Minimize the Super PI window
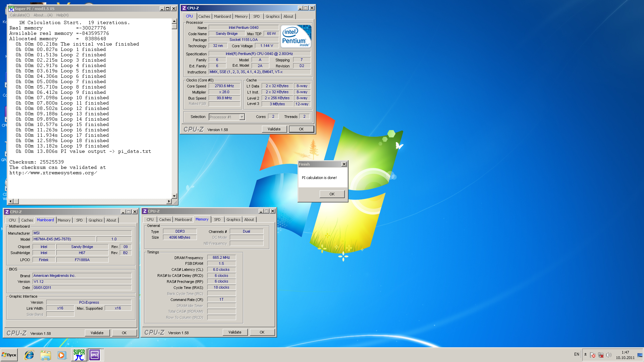 point(162,9)
